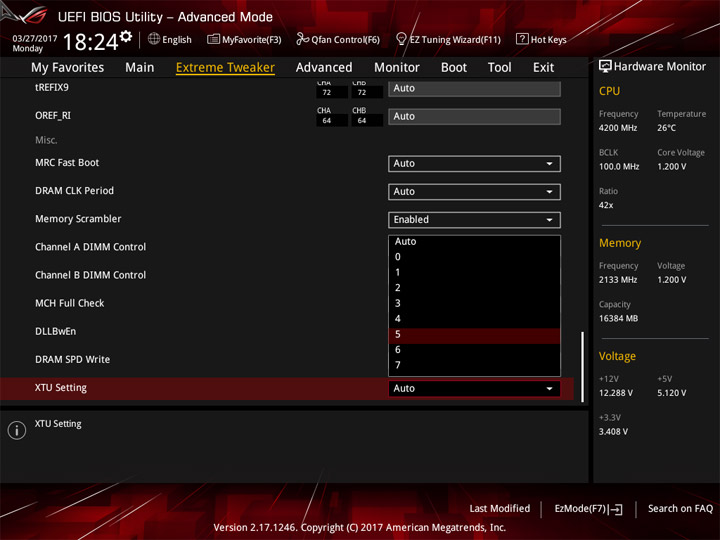This screenshot has width=720, height=540.
Task: Click the tREFIX9 Auto input field
Action: pyautogui.click(x=474, y=89)
